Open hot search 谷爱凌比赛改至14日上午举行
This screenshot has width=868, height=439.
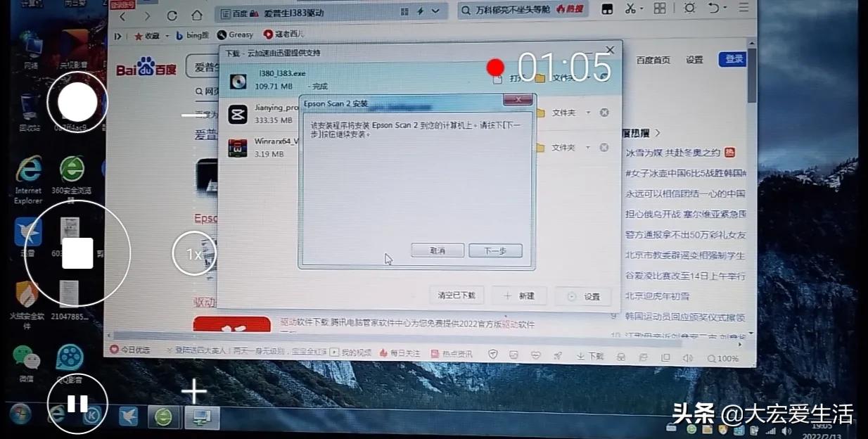[685, 276]
